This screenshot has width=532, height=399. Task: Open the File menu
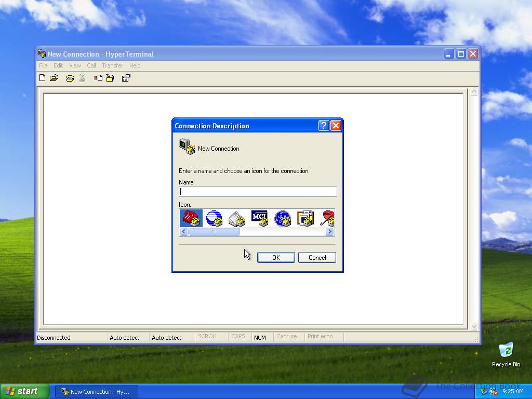coord(43,65)
